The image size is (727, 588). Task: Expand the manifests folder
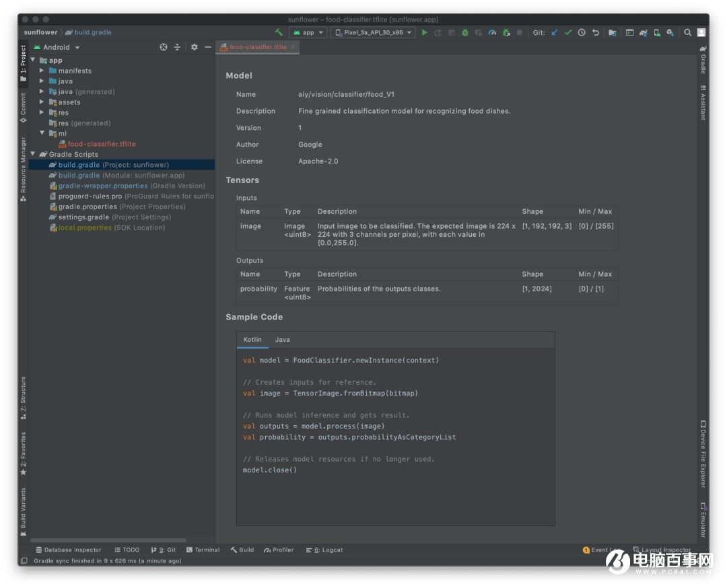[42, 71]
